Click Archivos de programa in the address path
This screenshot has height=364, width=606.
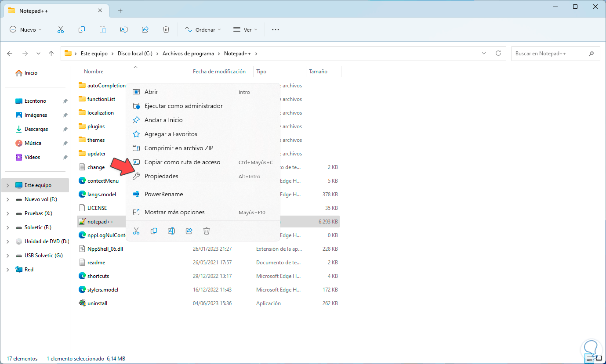[x=188, y=54]
